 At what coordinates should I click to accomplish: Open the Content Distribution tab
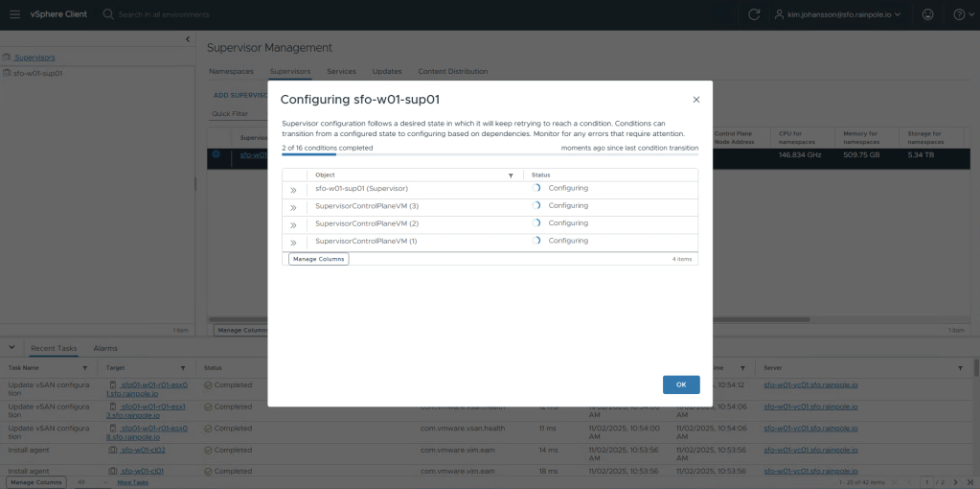click(x=452, y=72)
